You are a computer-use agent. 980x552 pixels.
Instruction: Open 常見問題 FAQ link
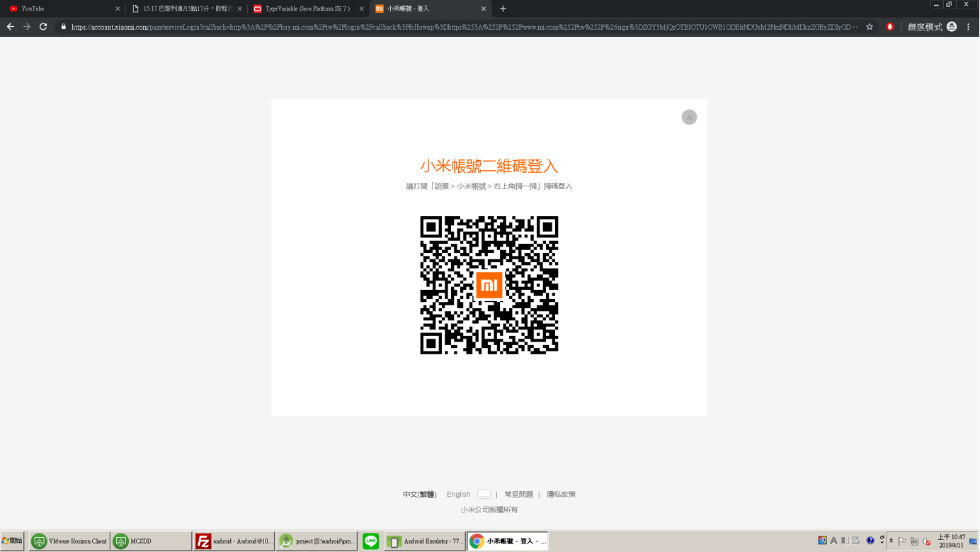pyautogui.click(x=518, y=495)
